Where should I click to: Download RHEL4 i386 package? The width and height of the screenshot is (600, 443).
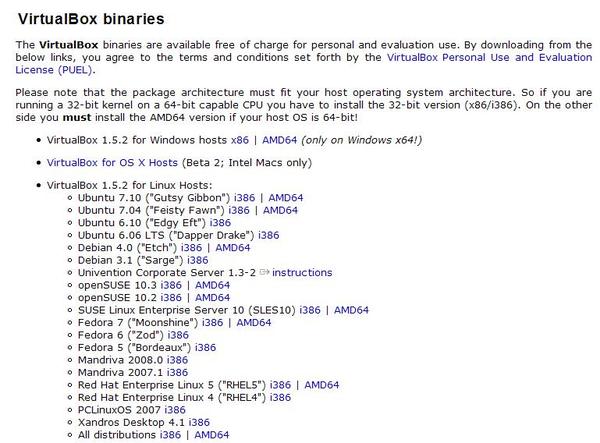pos(280,397)
